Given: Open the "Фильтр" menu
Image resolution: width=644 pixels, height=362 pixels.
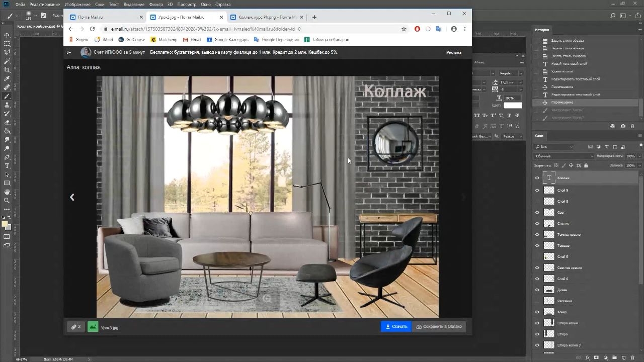Looking at the screenshot, I should (156, 5).
